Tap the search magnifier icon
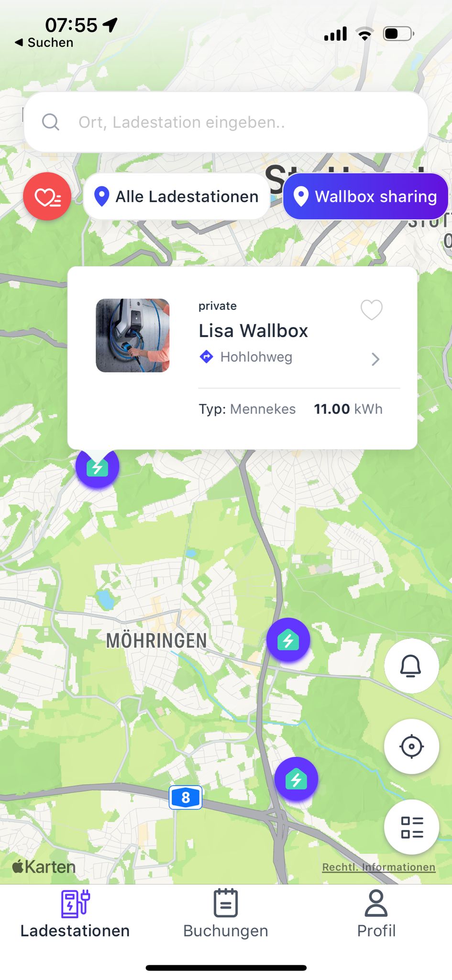Image resolution: width=452 pixels, height=980 pixels. coord(50,122)
